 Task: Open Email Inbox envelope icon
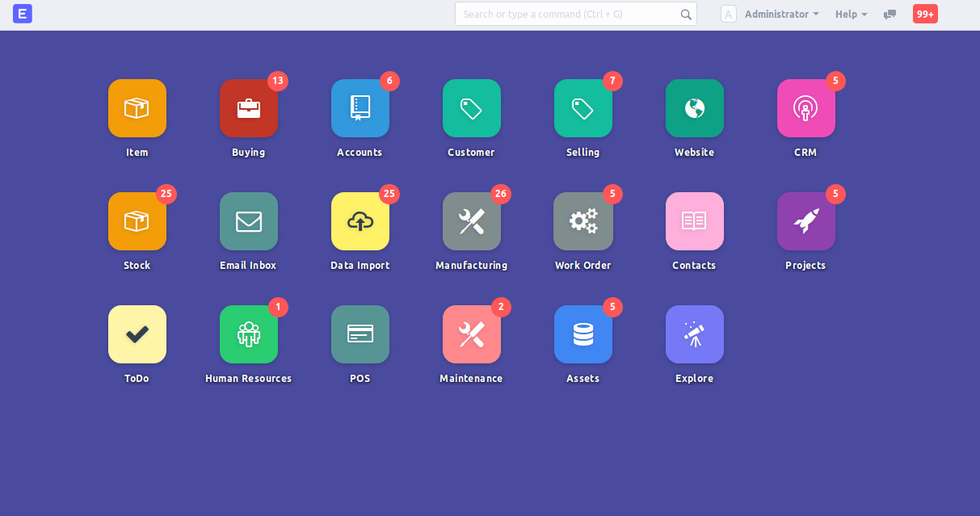point(249,221)
